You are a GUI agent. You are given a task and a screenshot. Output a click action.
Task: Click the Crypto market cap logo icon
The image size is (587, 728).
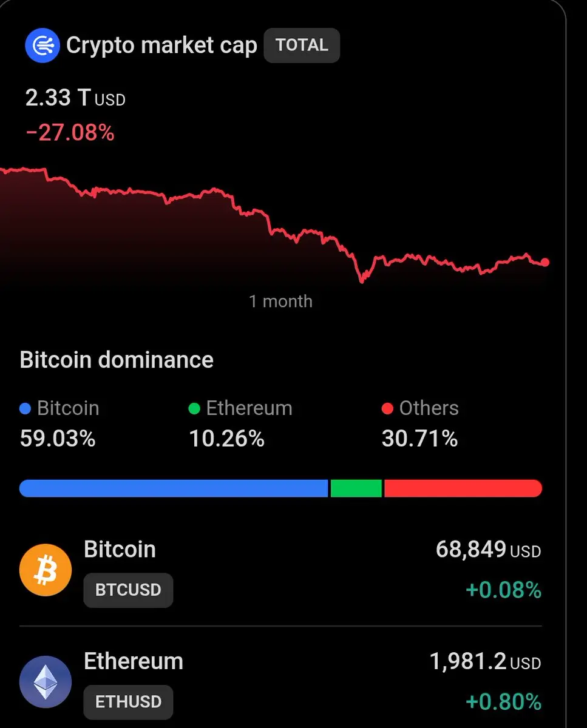click(42, 45)
